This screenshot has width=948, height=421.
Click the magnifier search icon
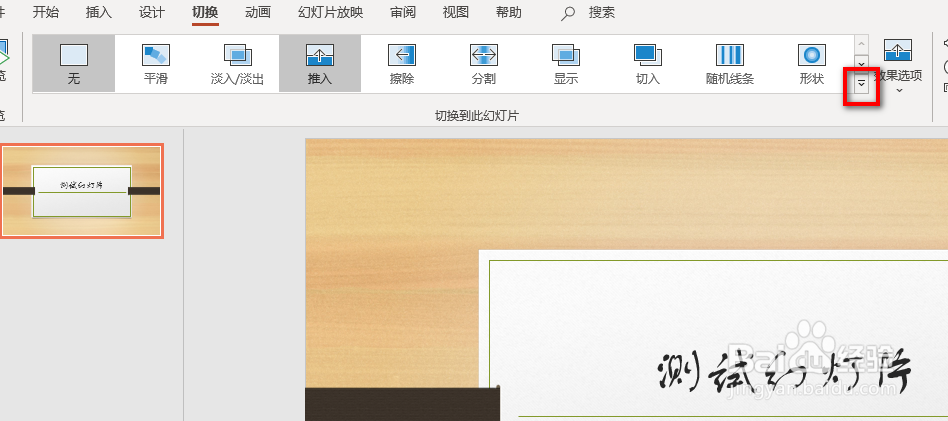pos(567,13)
